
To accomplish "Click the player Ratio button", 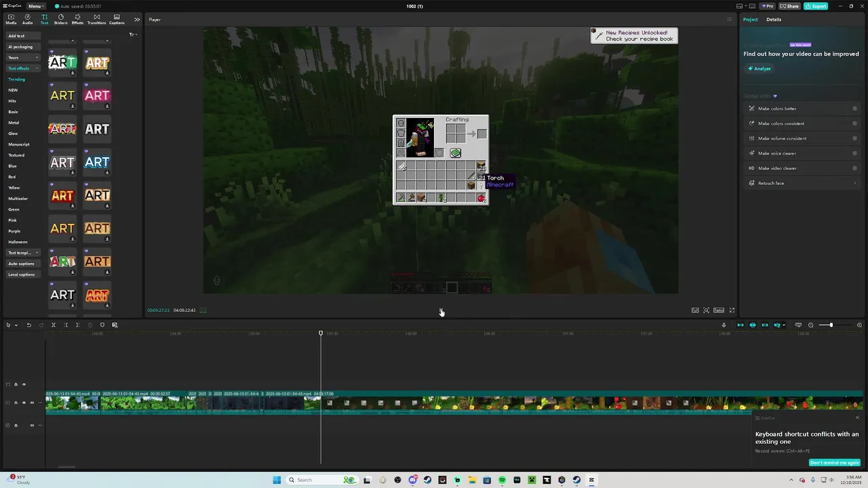I will (x=719, y=310).
